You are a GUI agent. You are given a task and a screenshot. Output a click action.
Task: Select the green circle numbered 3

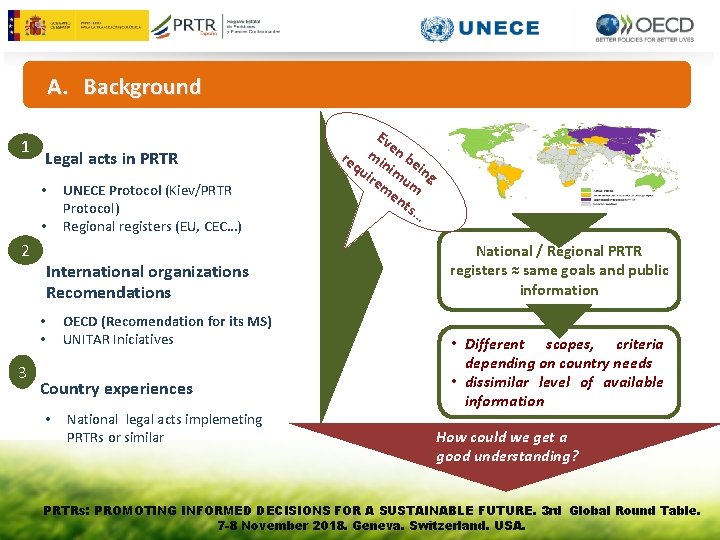pyautogui.click(x=22, y=372)
